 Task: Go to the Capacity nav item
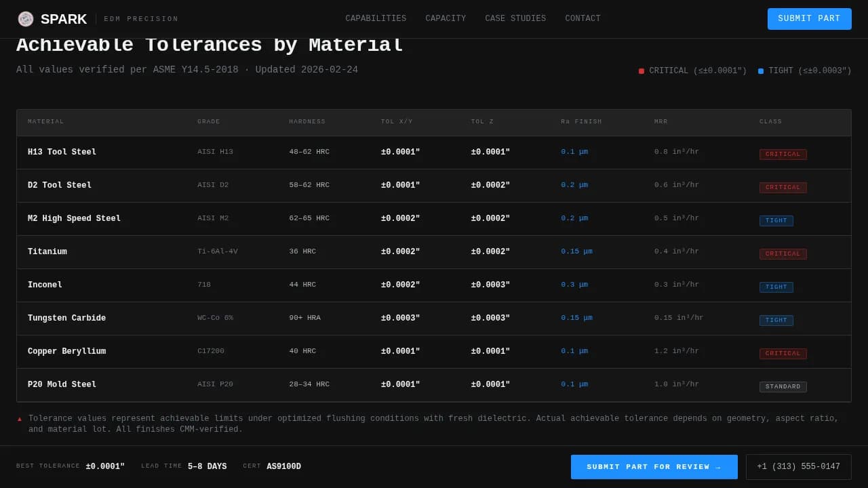pos(446,19)
